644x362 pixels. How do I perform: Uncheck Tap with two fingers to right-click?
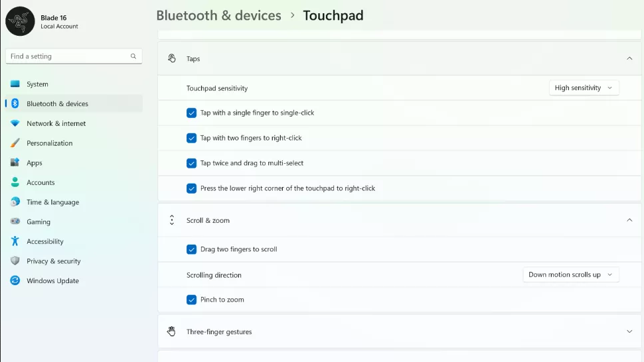click(x=191, y=138)
